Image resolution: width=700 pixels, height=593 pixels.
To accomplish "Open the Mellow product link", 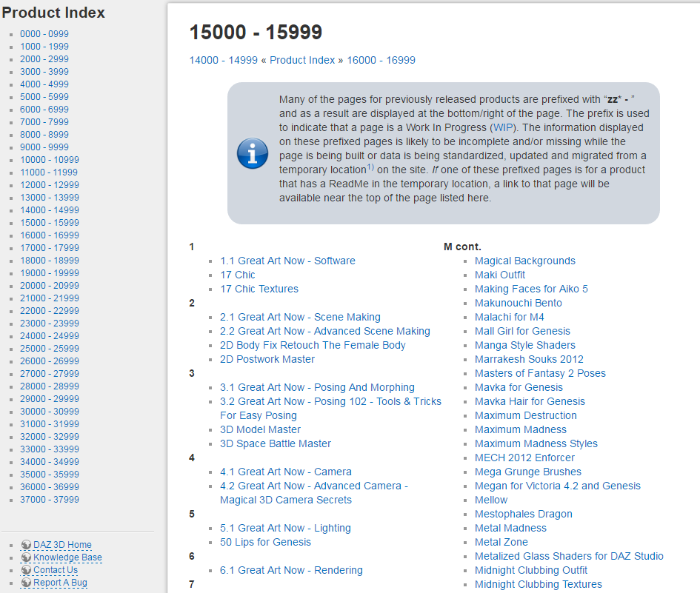I will [491, 500].
